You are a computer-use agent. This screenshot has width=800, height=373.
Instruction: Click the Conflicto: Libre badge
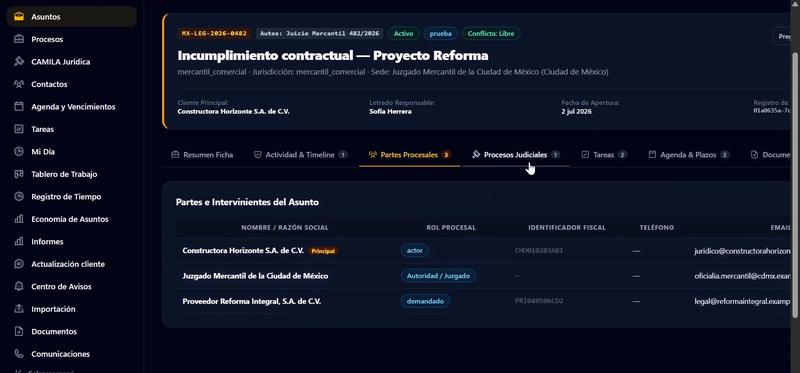pos(491,33)
